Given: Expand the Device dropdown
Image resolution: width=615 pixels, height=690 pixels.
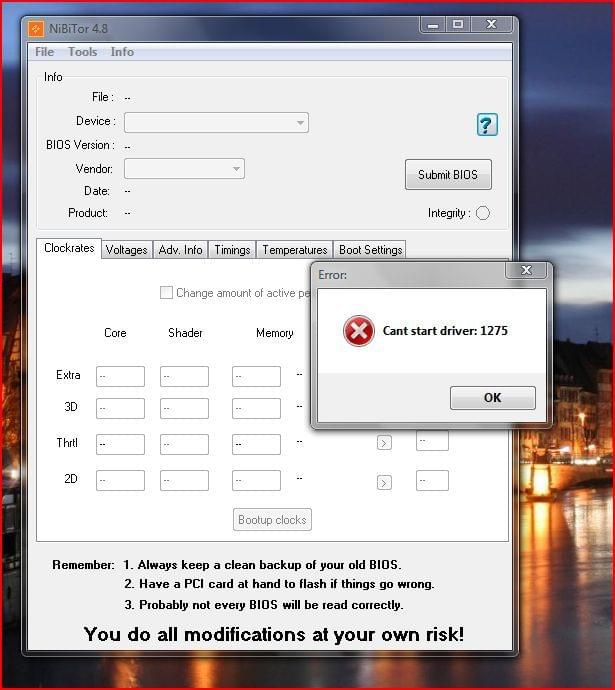Looking at the screenshot, I should coord(216,122).
